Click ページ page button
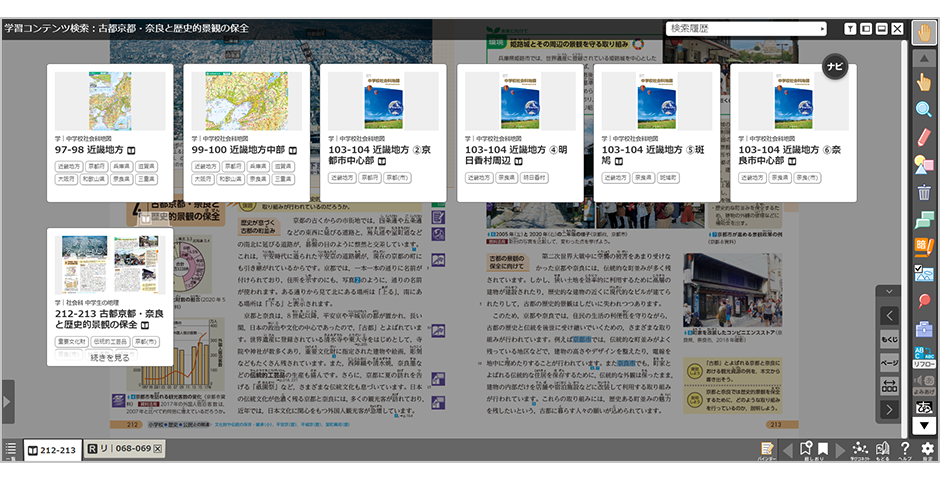This screenshot has height=480, width=940. coord(889,363)
